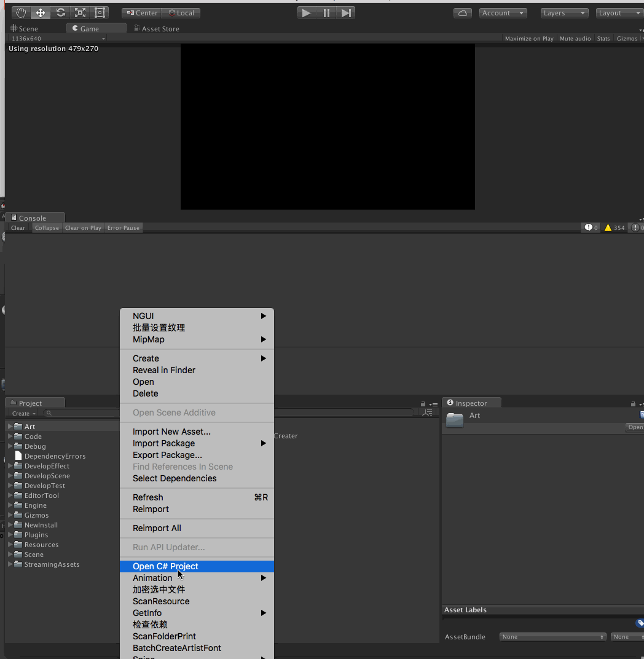Image resolution: width=644 pixels, height=659 pixels.
Task: Enable Error Pause in the Console
Action: click(123, 227)
